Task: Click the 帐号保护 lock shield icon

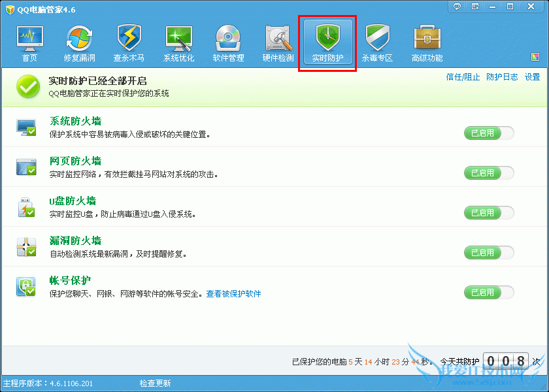Action: (x=26, y=287)
